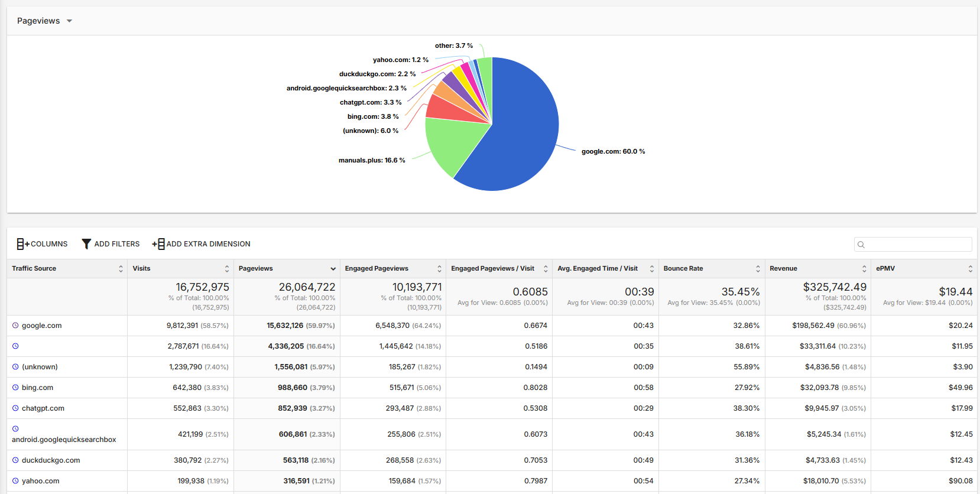Click the clock icon beside chatgpt.com

[x=15, y=408]
